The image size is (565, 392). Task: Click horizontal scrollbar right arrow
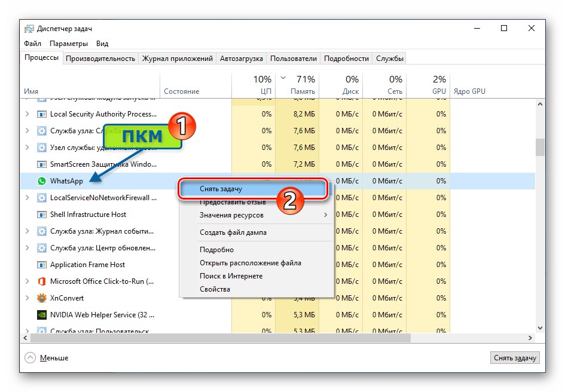click(530, 338)
